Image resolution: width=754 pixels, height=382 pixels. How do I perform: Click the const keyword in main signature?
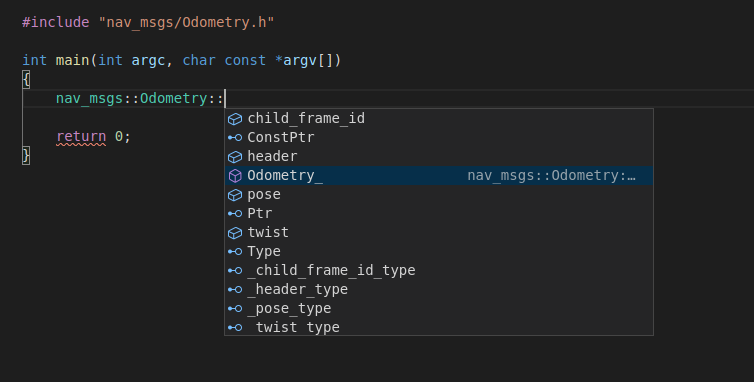[x=245, y=60]
